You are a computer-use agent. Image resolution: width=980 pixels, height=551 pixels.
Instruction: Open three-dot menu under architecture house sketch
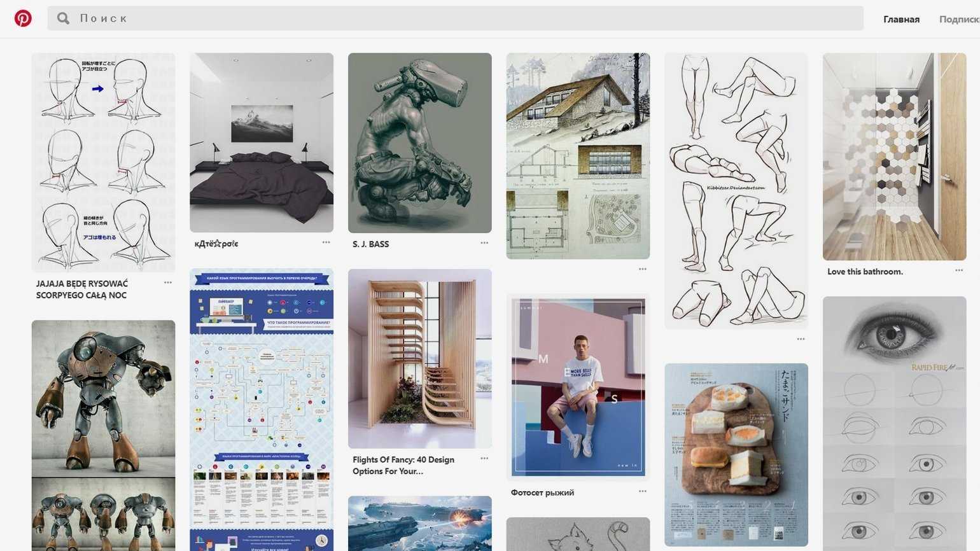pyautogui.click(x=643, y=269)
